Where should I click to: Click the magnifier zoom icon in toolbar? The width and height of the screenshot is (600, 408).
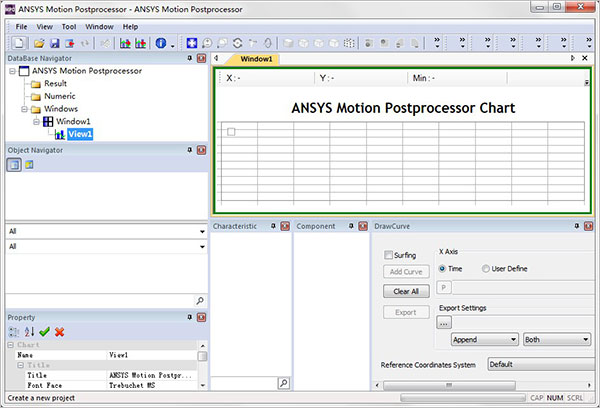pyautogui.click(x=207, y=43)
